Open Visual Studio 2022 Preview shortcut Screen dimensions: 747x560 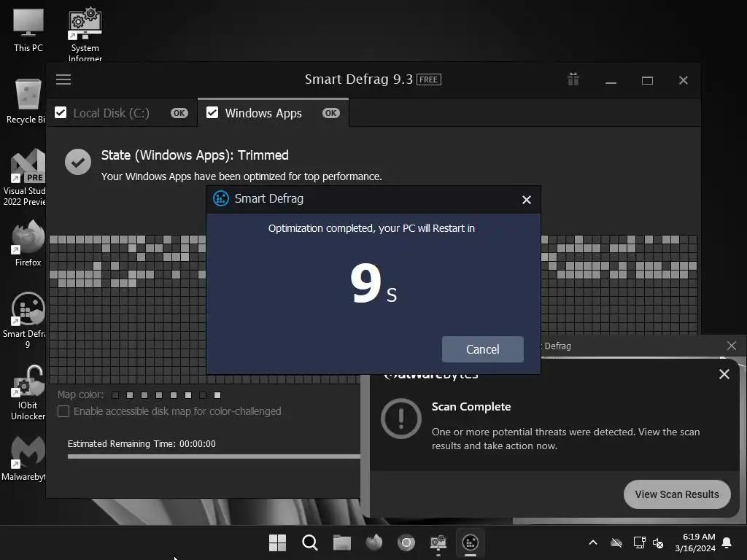tap(25, 177)
